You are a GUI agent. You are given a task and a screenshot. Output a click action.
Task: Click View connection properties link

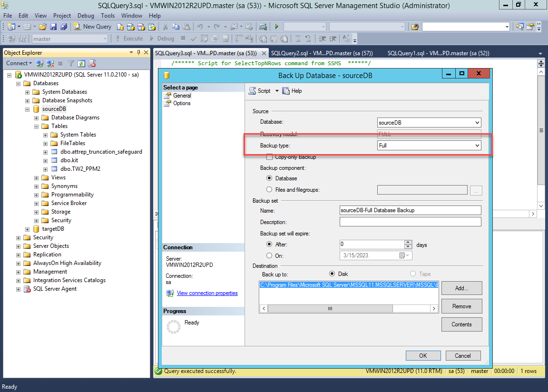click(x=207, y=293)
